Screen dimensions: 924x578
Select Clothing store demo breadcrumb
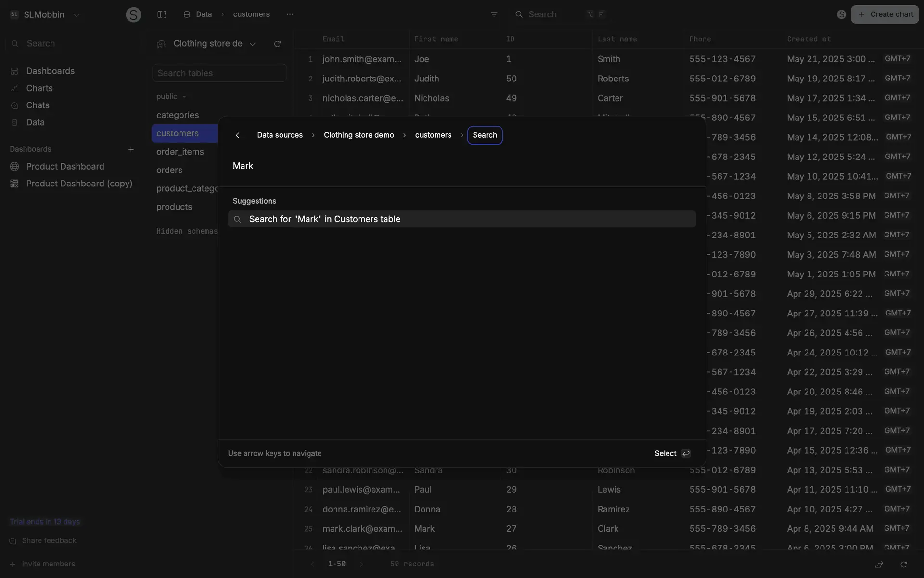[x=359, y=135]
